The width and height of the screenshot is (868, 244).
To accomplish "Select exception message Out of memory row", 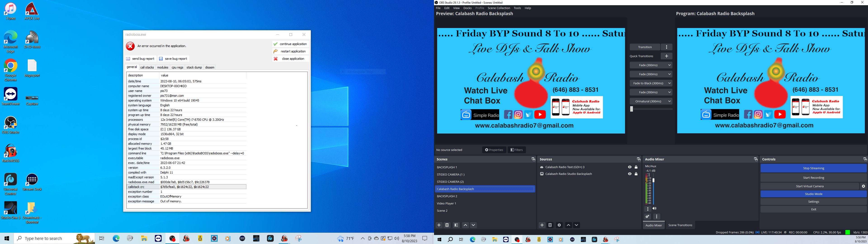I will click(x=186, y=202).
